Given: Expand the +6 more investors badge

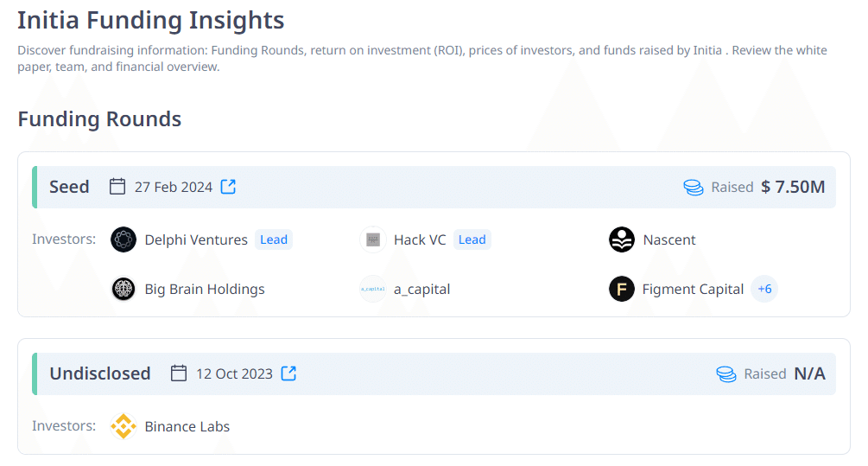Looking at the screenshot, I should click(764, 289).
